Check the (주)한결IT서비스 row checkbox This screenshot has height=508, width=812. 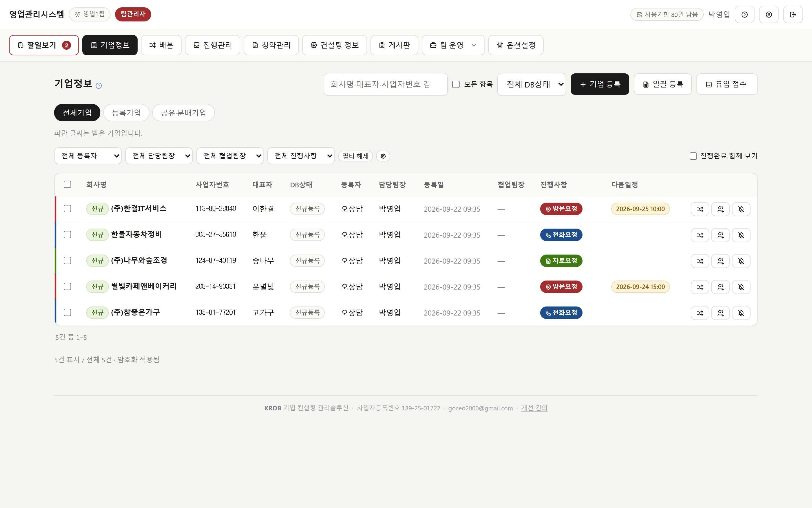pyautogui.click(x=67, y=209)
